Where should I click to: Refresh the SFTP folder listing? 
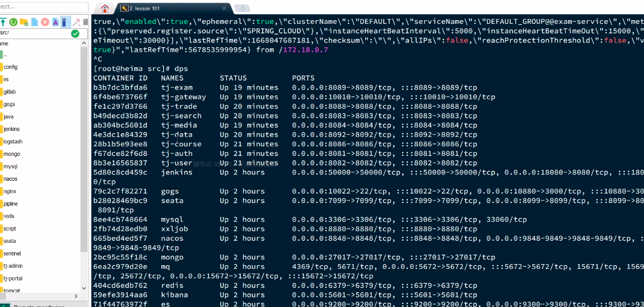coord(13,22)
